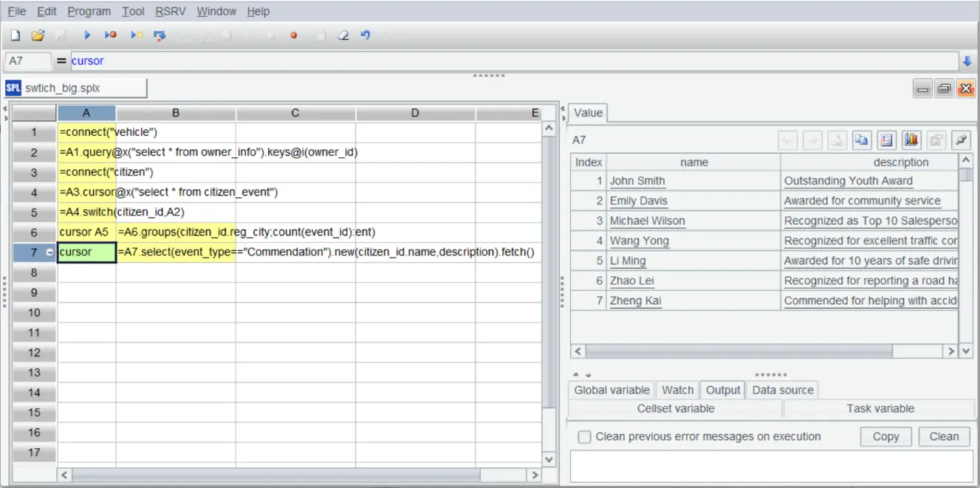Viewport: 980px width, 488px height.
Task: Restore the inner document window
Action: click(944, 89)
